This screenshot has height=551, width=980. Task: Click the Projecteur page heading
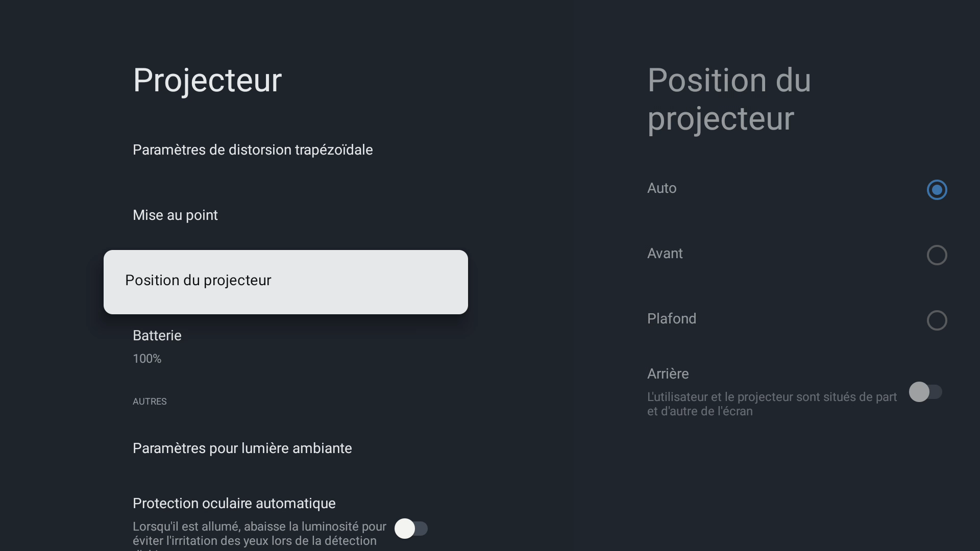coord(207,80)
